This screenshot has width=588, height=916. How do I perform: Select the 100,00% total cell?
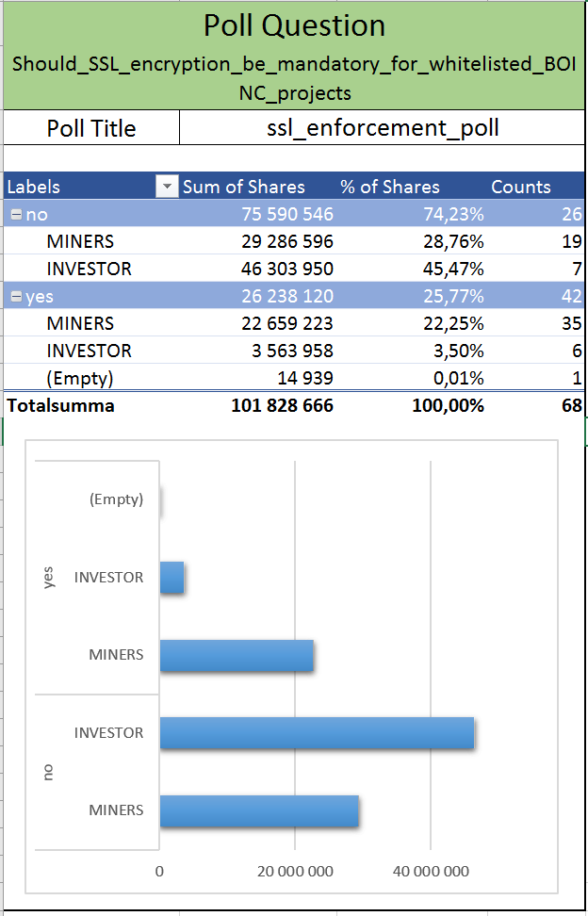(x=449, y=405)
